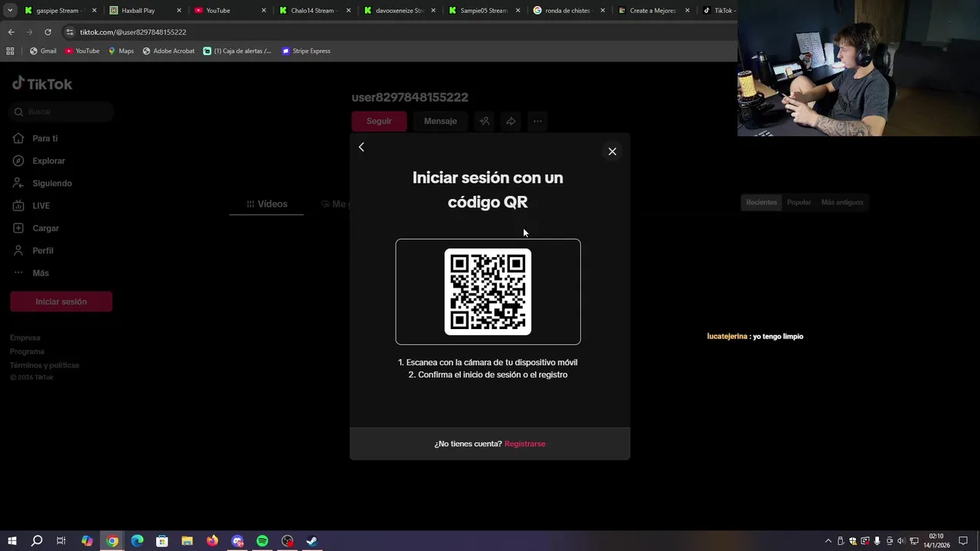The image size is (980, 551).
Task: Open the three-dots profile options
Action: (x=537, y=121)
